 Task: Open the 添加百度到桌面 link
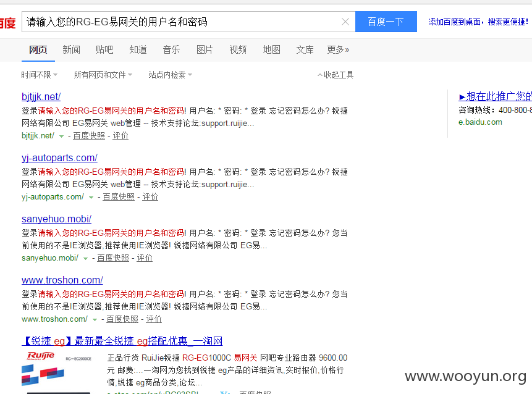pyautogui.click(x=478, y=22)
